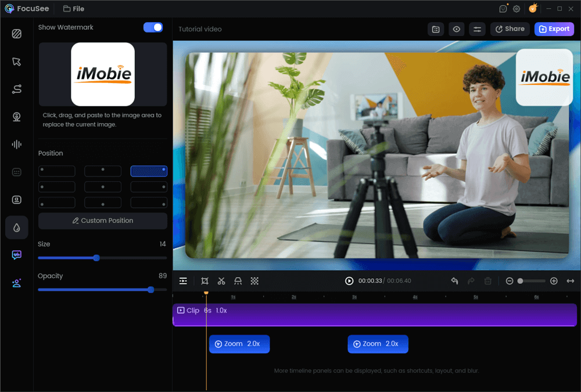Click the Custom Position button

102,221
